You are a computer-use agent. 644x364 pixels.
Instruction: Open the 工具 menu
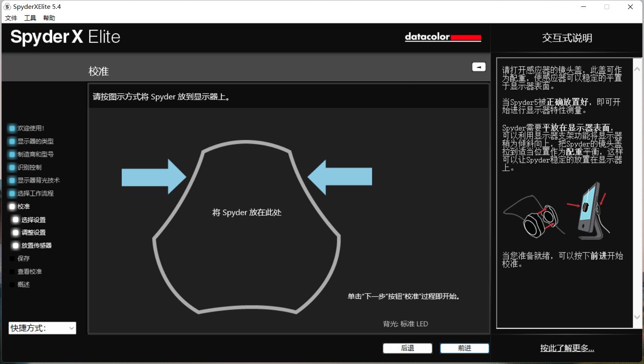(30, 18)
